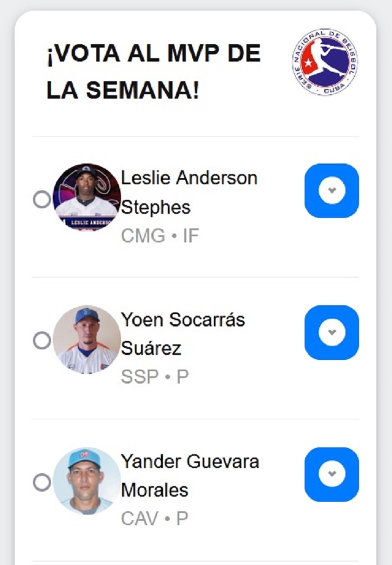Image resolution: width=392 pixels, height=565 pixels.
Task: Click the "¡VOTA AL MVP DE LA SEMANA!" heading
Action: point(153,72)
